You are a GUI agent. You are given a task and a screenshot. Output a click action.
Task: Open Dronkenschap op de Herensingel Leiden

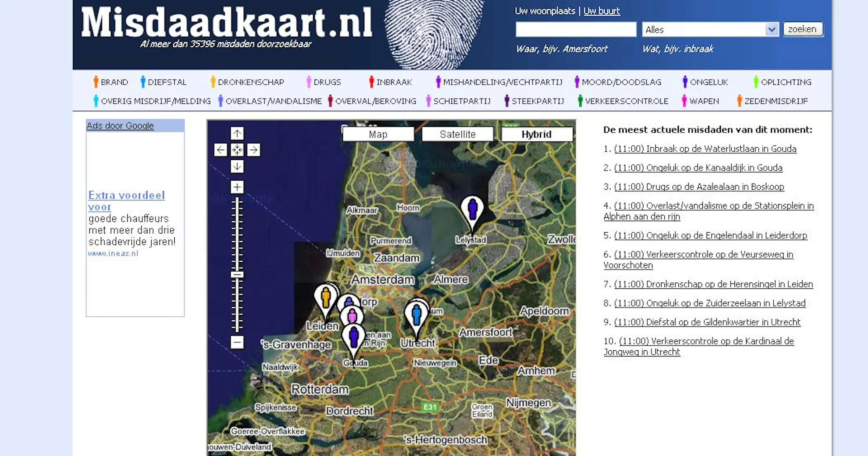(x=714, y=284)
